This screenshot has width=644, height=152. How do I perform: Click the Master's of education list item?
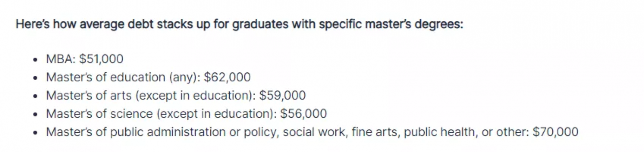148,77
